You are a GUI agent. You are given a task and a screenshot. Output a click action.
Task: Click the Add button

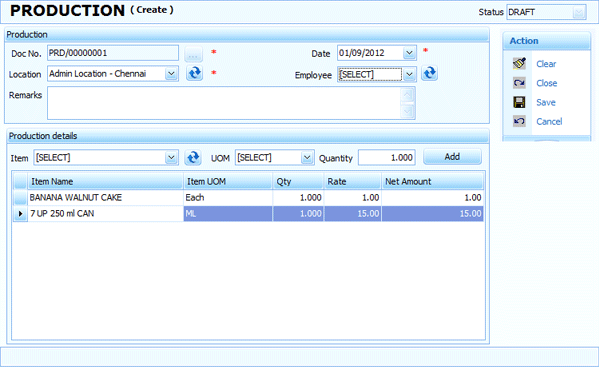tap(452, 157)
